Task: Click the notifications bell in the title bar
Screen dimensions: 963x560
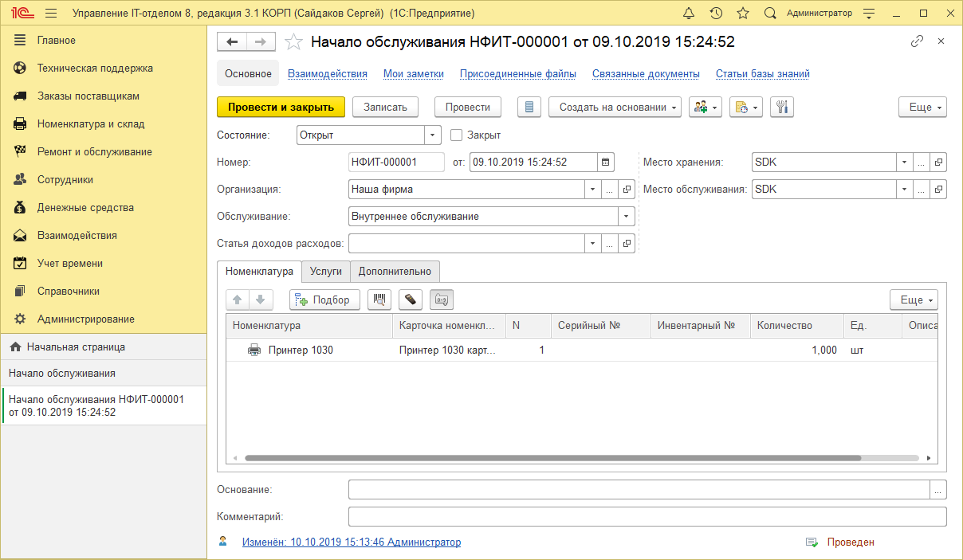Action: pos(689,13)
